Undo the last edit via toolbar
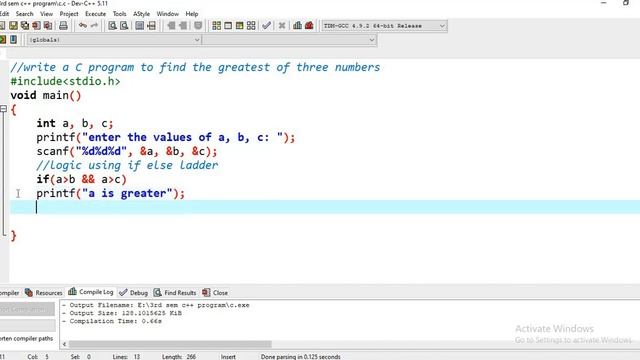The image size is (640, 360). 82,26
